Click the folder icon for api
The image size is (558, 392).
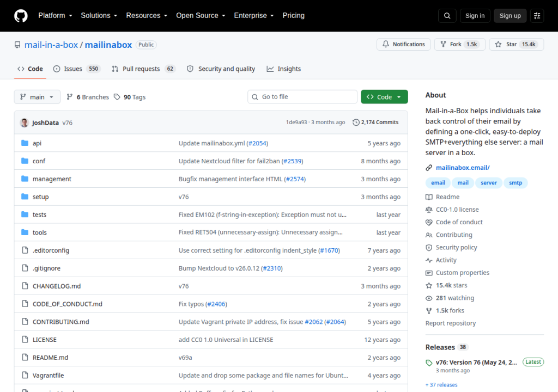coord(25,143)
